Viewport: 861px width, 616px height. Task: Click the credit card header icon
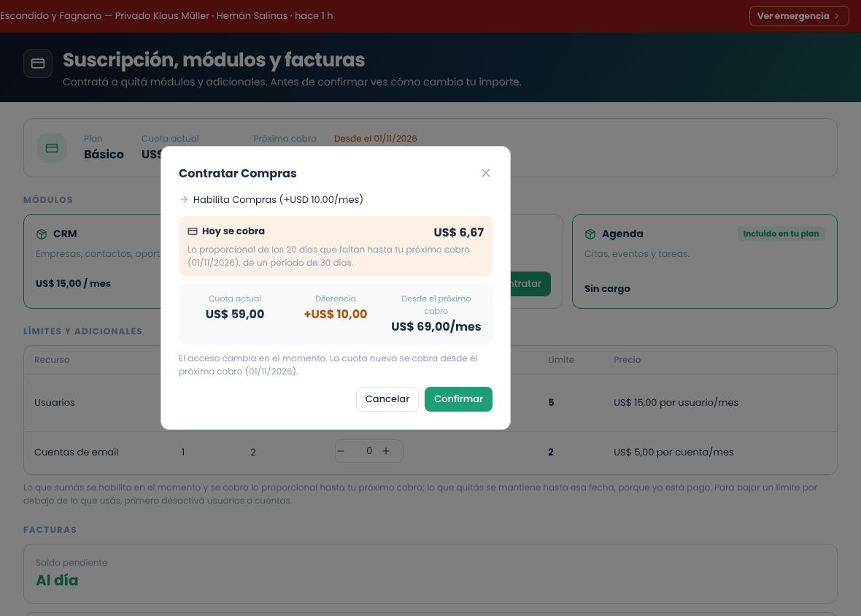[x=38, y=63]
